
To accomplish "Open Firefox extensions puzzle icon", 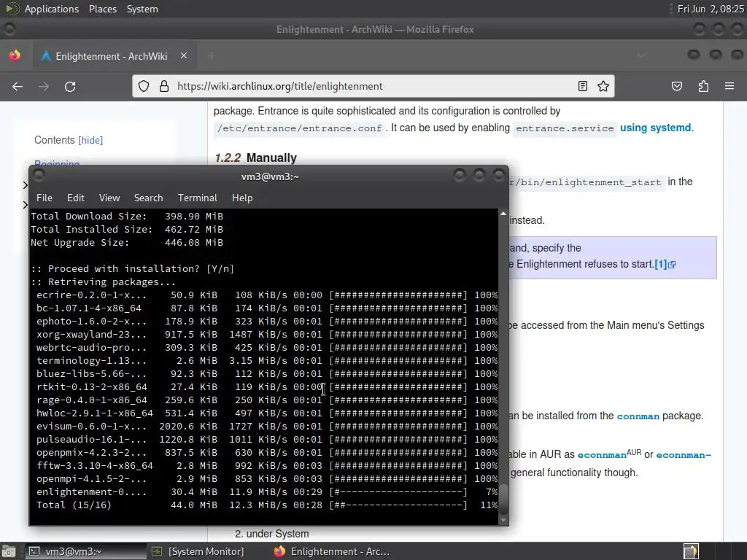I will click(x=703, y=86).
